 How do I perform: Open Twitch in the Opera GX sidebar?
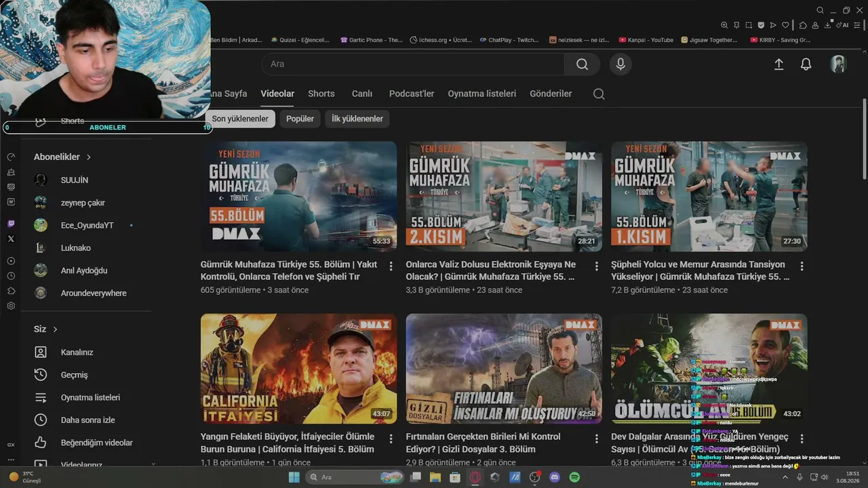pyautogui.click(x=11, y=224)
